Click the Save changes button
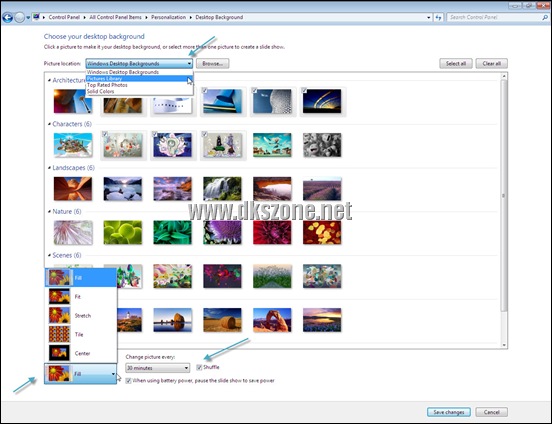Image resolution: width=552 pixels, height=424 pixels. point(449,412)
